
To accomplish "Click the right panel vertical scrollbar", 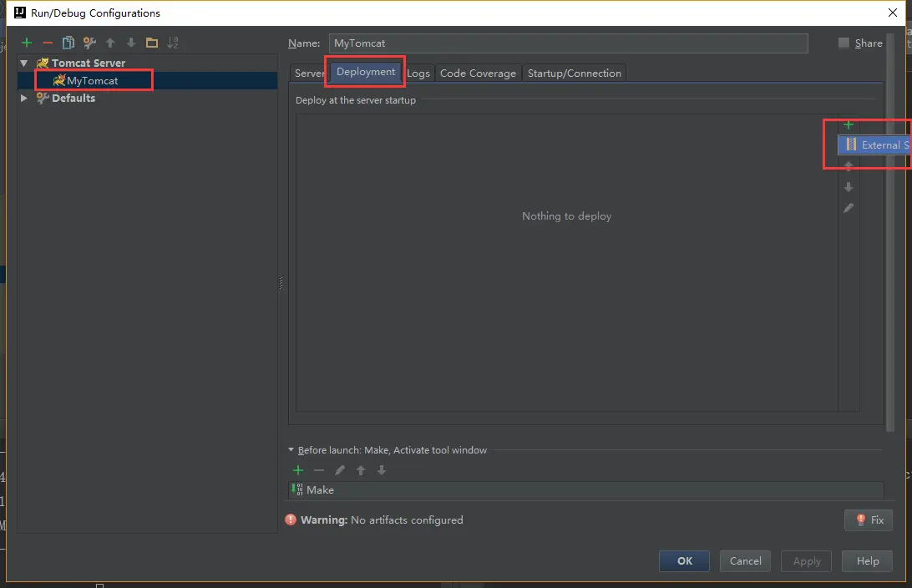I will (x=890, y=233).
